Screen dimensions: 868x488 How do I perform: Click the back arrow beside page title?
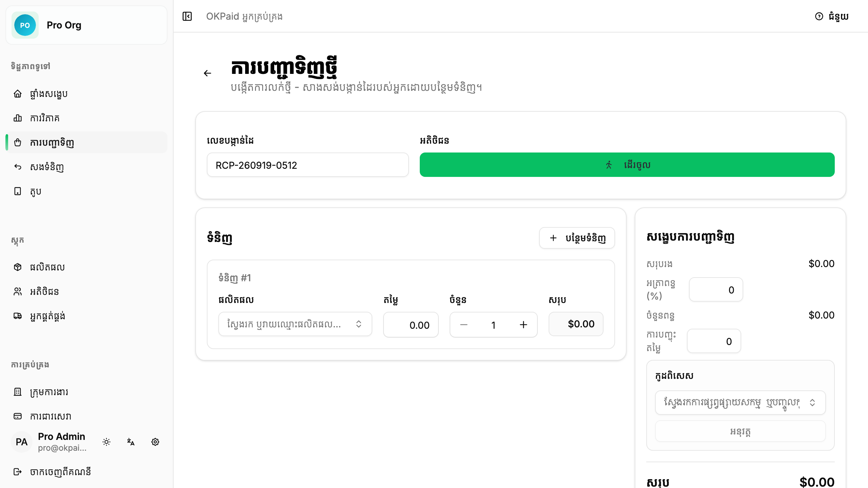point(208,73)
